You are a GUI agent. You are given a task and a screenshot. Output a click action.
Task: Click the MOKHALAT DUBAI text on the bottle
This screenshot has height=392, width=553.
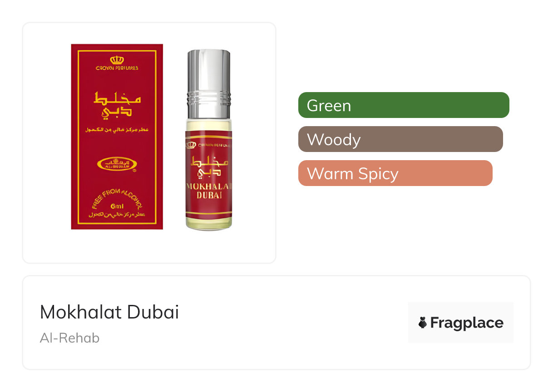209,190
